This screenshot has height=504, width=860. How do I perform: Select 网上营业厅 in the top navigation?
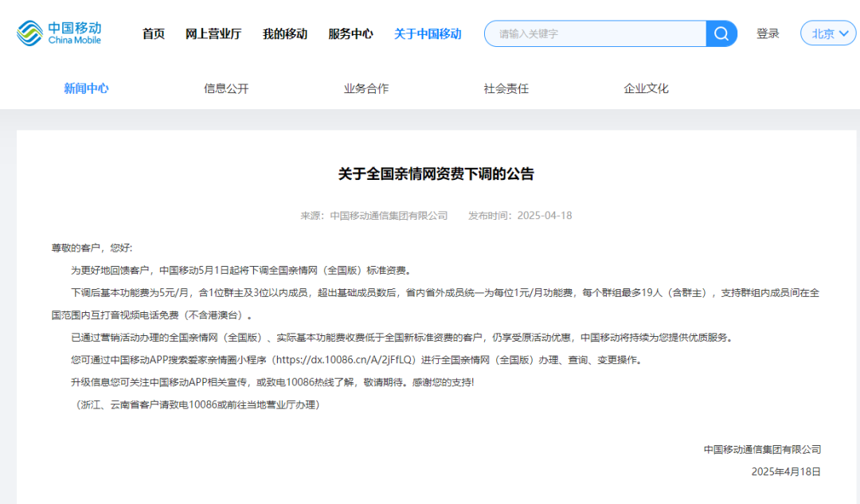tap(213, 33)
